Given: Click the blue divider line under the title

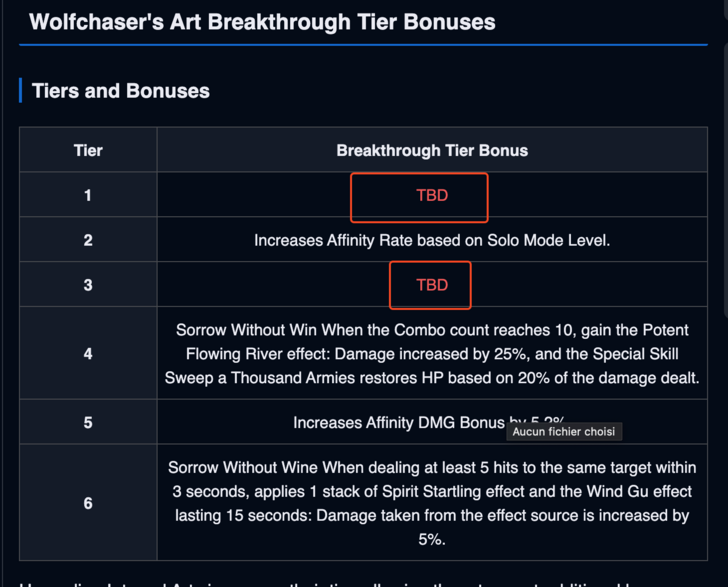Looking at the screenshot, I should pos(364,45).
